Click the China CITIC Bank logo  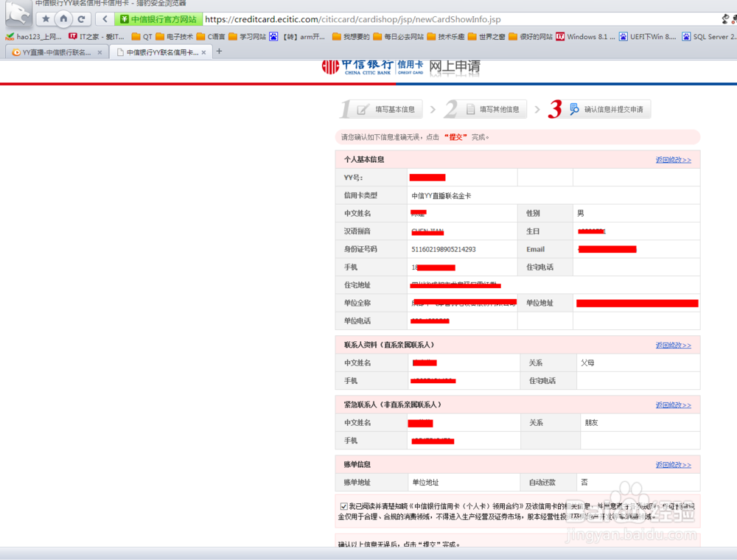(373, 67)
